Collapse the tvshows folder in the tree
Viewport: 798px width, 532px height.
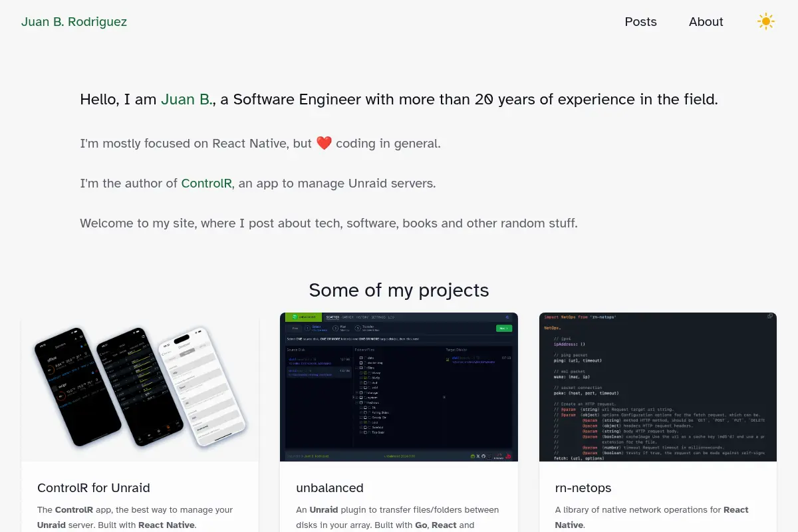pyautogui.click(x=356, y=403)
